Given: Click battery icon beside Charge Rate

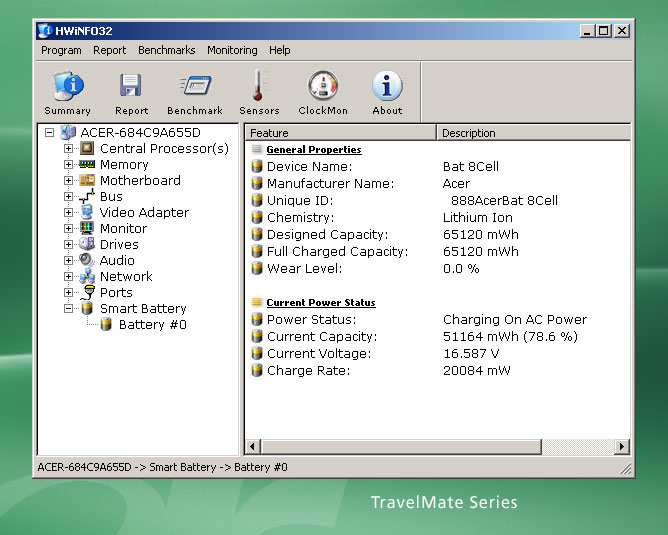Looking at the screenshot, I should (x=256, y=370).
